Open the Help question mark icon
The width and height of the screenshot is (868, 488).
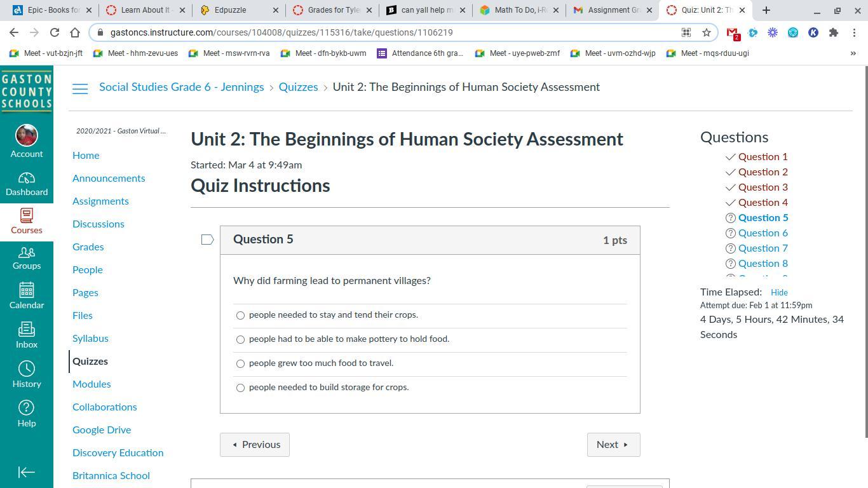coord(27,408)
